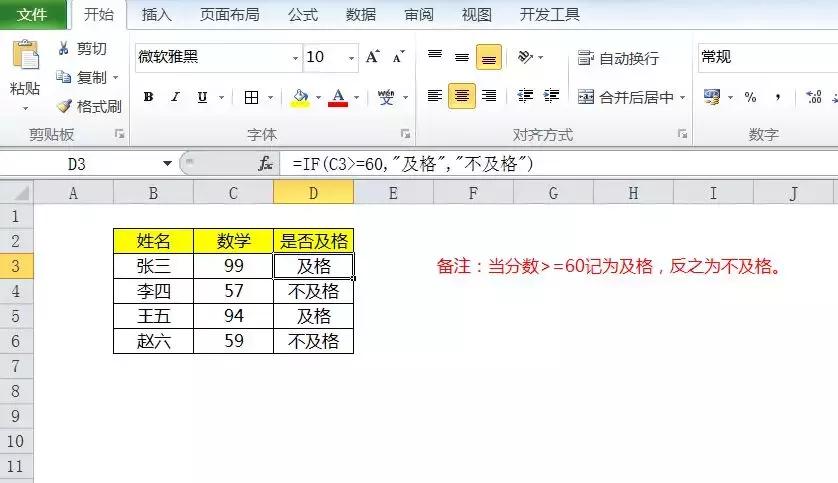Select cell containing 赵六
The image size is (838, 483).
coord(153,341)
